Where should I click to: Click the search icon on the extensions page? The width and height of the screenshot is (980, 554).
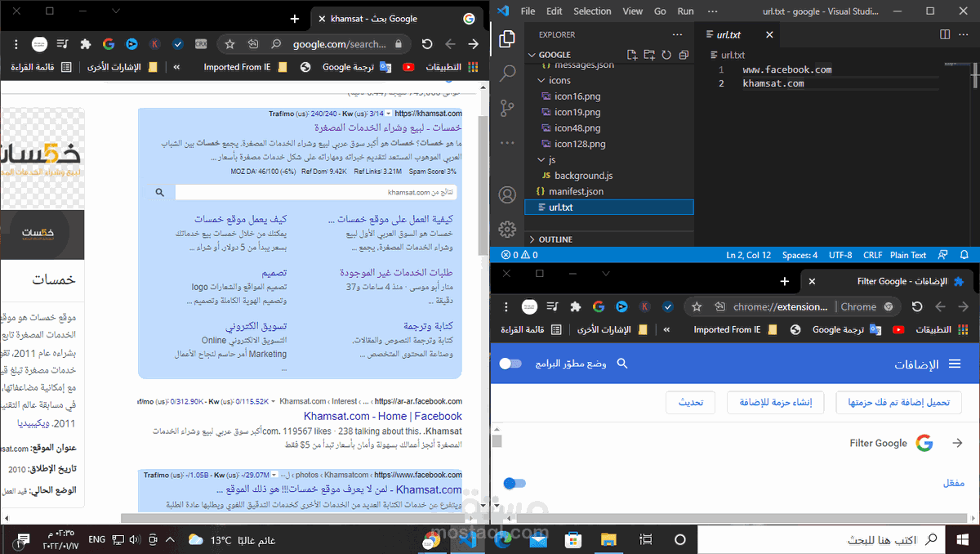(x=622, y=364)
